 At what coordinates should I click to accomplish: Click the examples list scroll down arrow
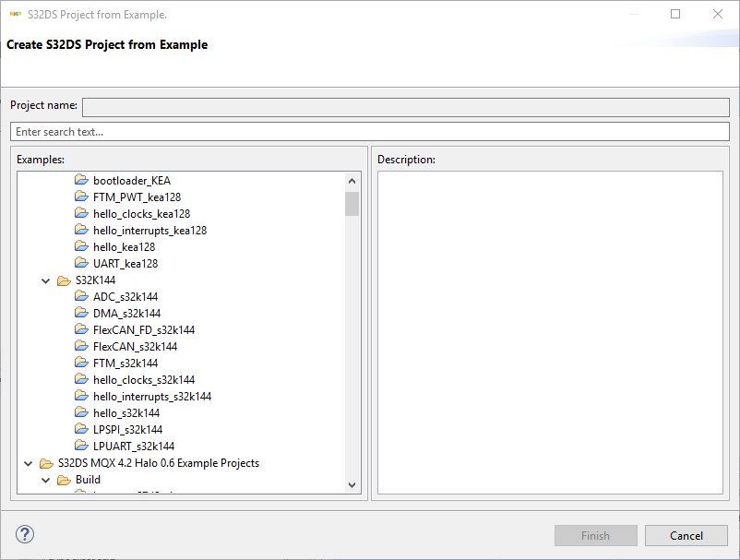tap(352, 485)
